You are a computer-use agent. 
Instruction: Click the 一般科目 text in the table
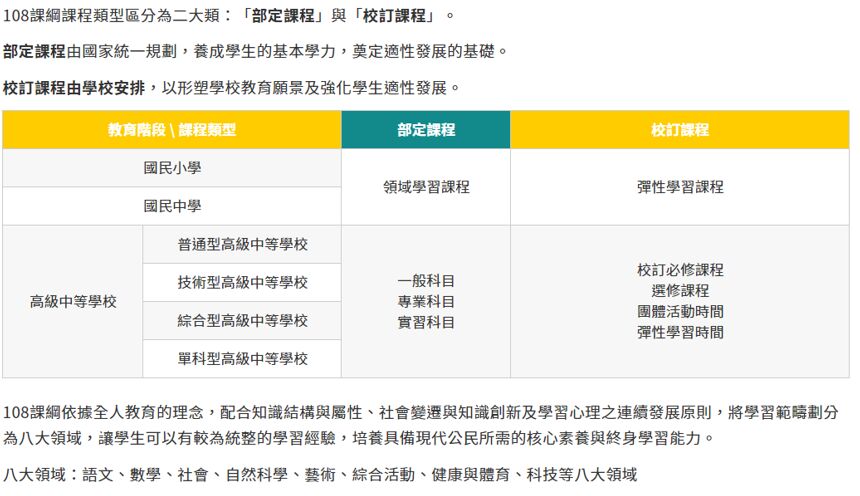coord(426,281)
